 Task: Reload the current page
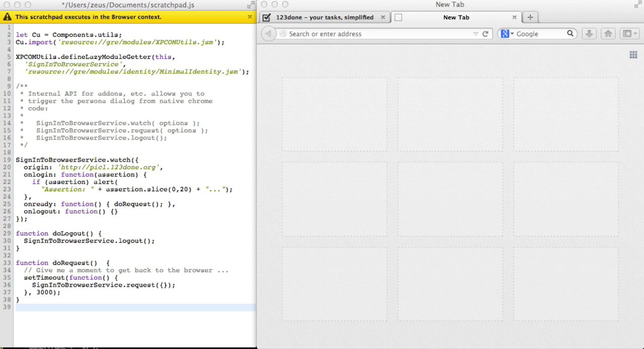point(485,34)
